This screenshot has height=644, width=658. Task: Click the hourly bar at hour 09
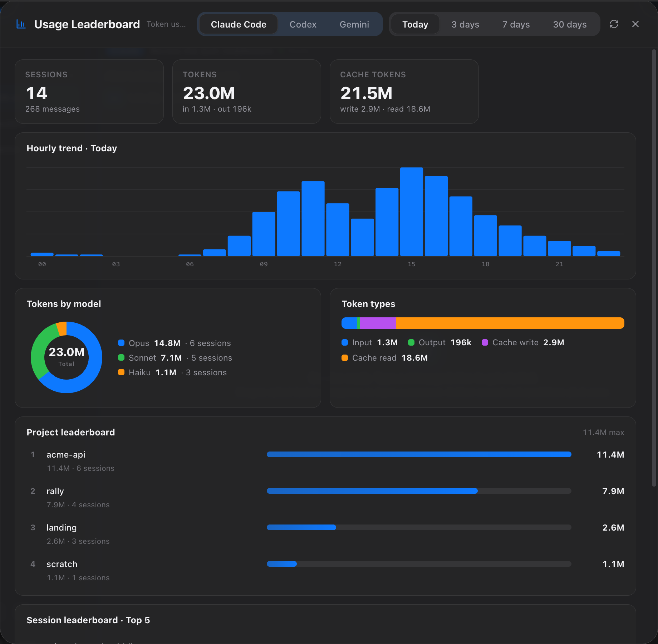[264, 234]
